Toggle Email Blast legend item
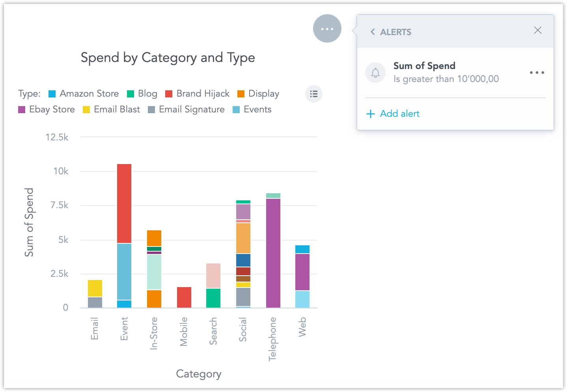This screenshot has height=392, width=567. point(112,109)
